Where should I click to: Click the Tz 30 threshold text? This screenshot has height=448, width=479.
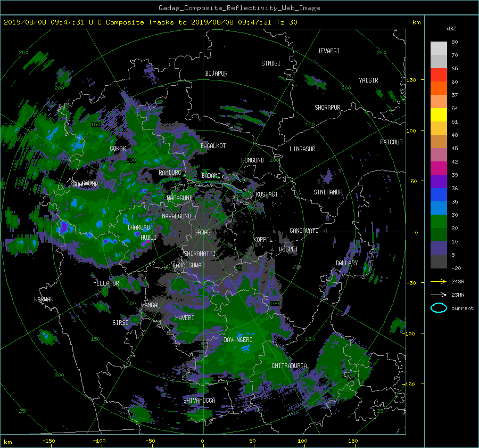pos(286,22)
